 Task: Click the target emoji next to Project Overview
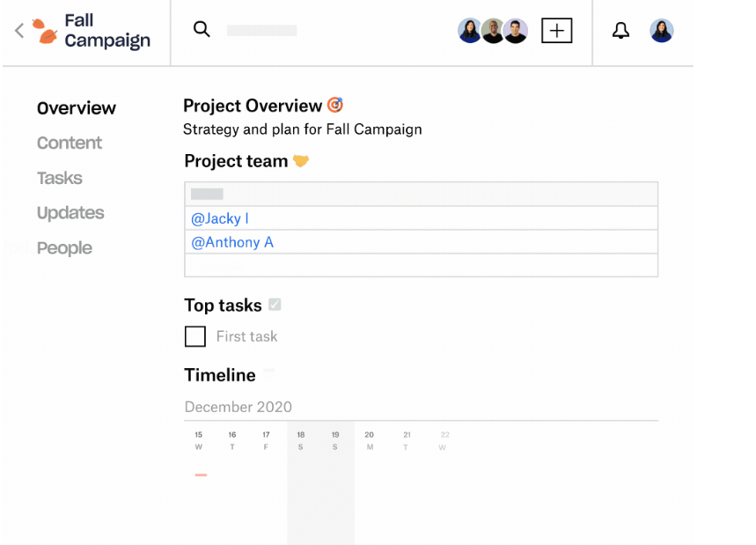[335, 105]
